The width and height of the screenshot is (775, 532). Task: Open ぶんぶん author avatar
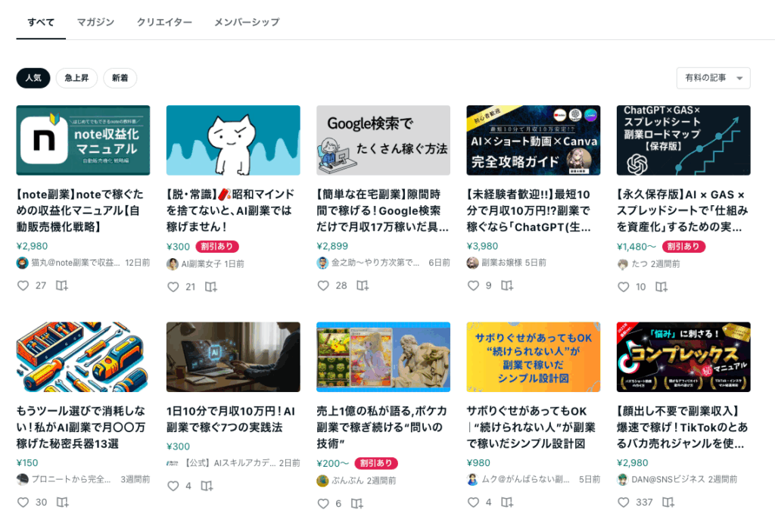point(322,481)
